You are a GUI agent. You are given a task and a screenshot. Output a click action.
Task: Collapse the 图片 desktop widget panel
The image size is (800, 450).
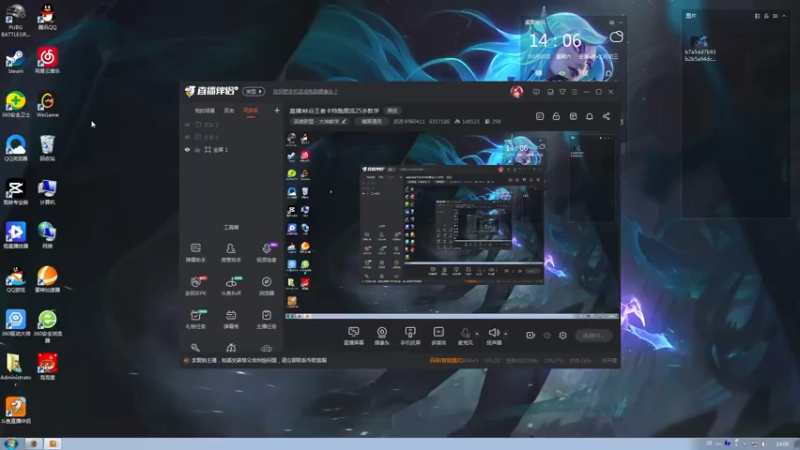[x=784, y=16]
